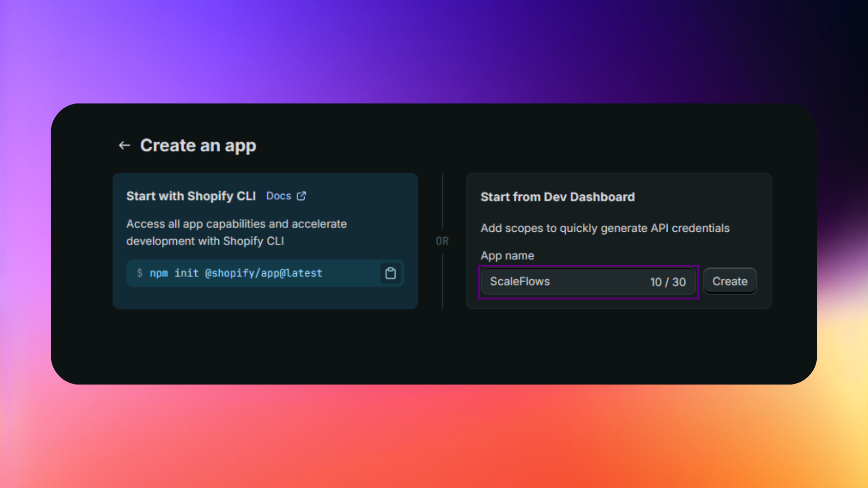This screenshot has height=488, width=868.
Task: Click the 10 / 30 character counter
Action: click(668, 282)
